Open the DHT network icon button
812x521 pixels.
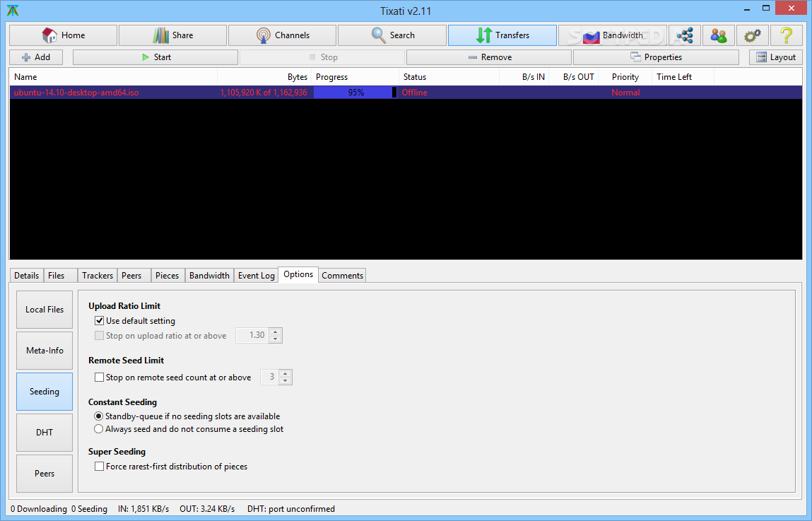(x=685, y=35)
